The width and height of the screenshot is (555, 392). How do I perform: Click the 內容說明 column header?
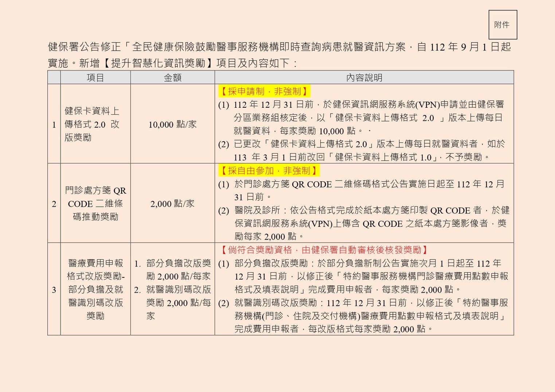click(364, 78)
